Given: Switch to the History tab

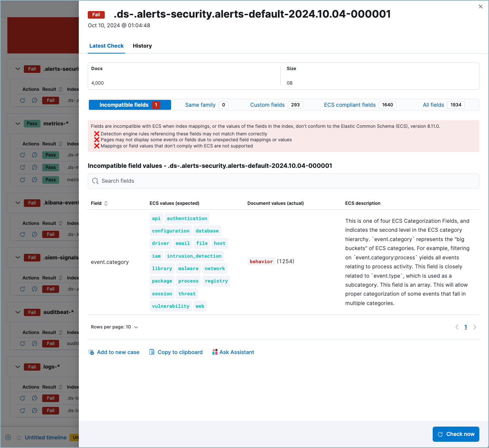Looking at the screenshot, I should pyautogui.click(x=142, y=46).
